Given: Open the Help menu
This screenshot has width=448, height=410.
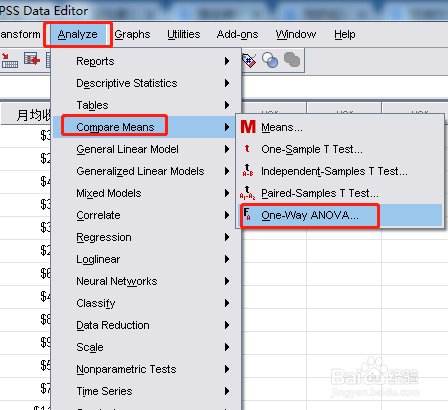Looking at the screenshot, I should tap(345, 34).
